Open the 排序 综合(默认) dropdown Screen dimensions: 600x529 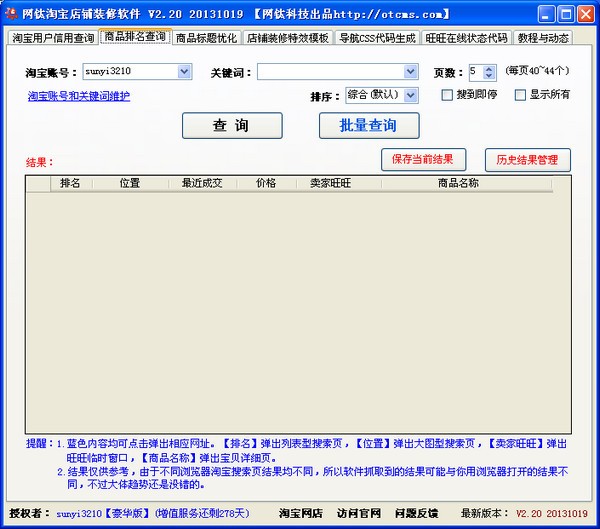click(382, 95)
